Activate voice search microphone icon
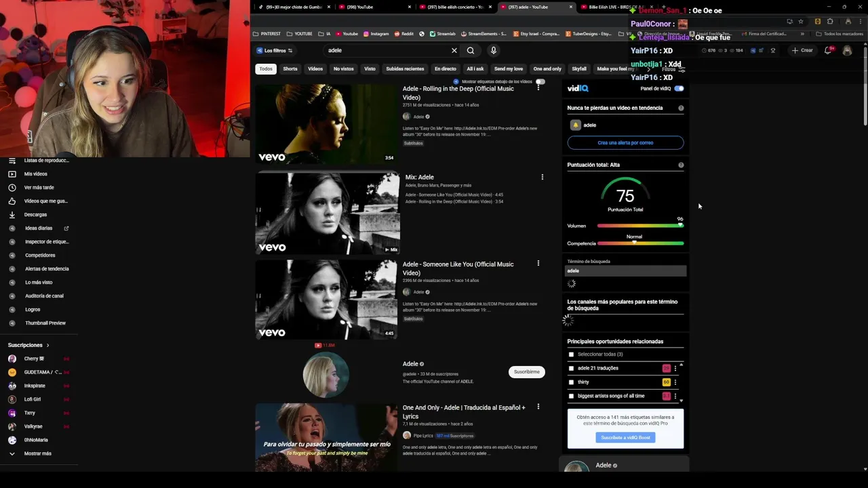 (x=494, y=51)
